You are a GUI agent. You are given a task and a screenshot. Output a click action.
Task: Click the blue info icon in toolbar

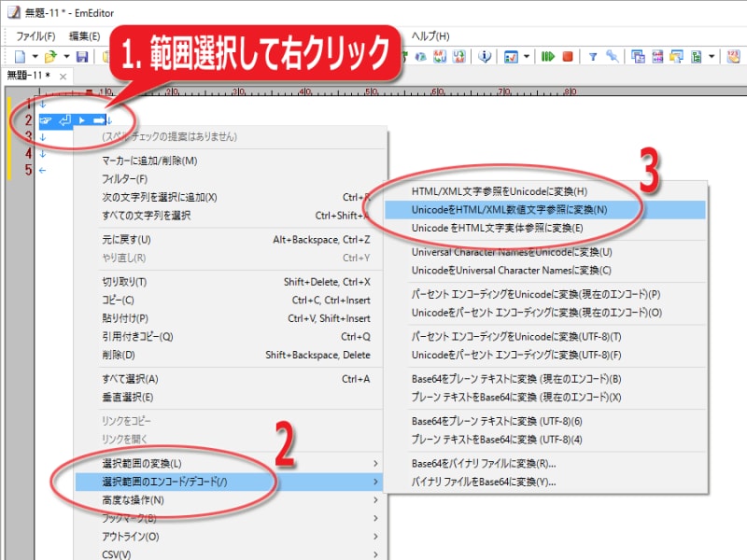[x=485, y=57]
